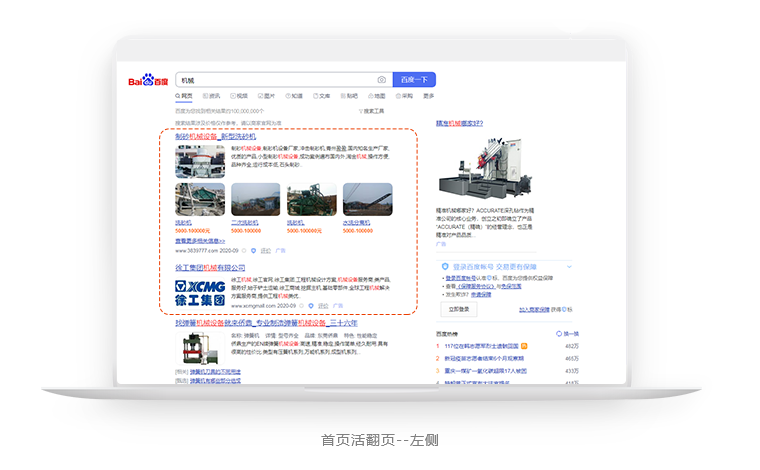Click the first 洗砂机 product thumbnail
Image resolution: width=760 pixels, height=470 pixels.
[200, 199]
